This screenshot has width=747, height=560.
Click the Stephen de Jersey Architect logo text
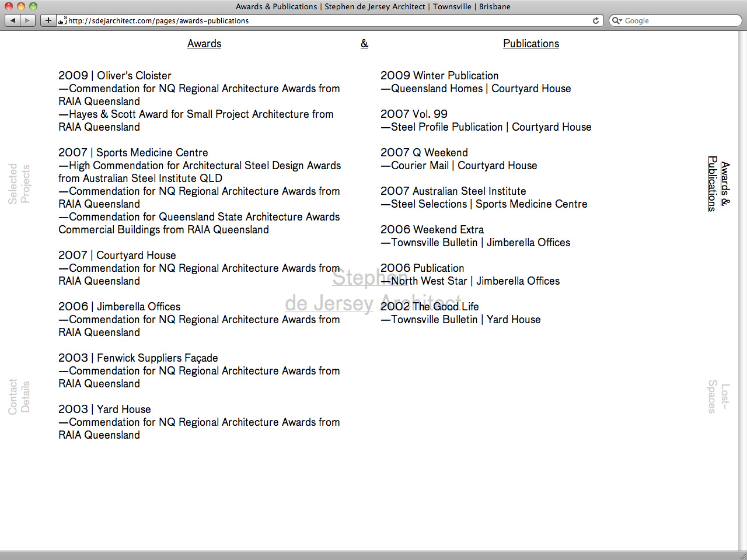(373, 290)
